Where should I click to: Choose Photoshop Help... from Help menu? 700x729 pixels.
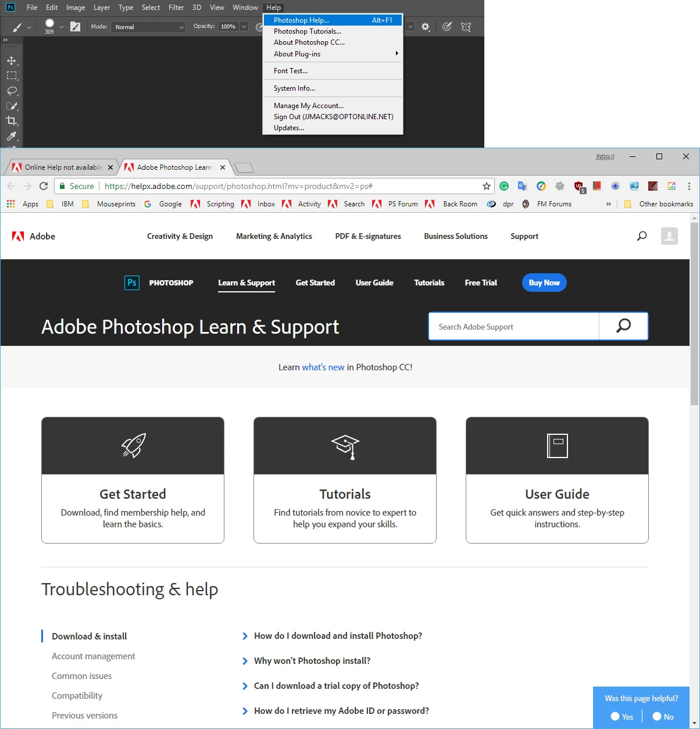coord(333,20)
